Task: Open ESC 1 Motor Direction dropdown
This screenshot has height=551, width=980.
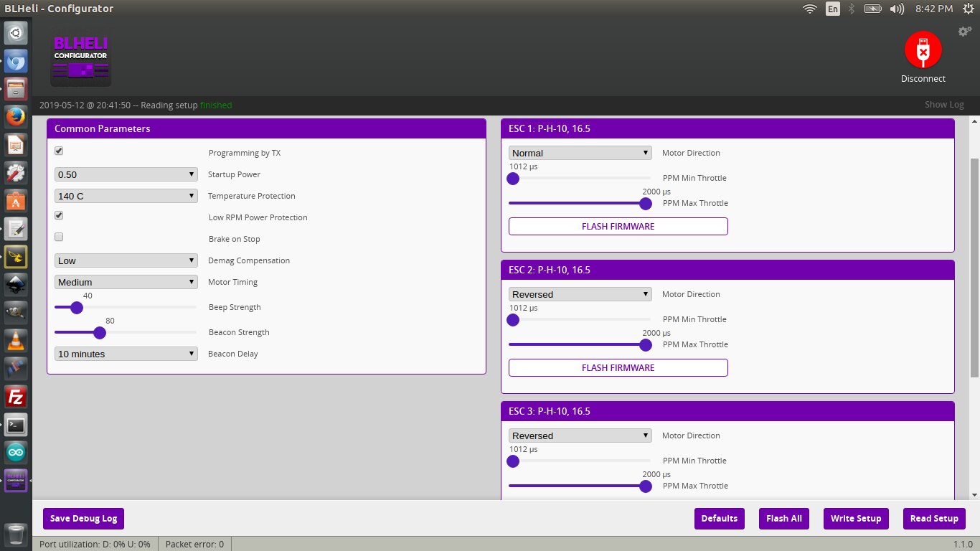Action: (580, 153)
